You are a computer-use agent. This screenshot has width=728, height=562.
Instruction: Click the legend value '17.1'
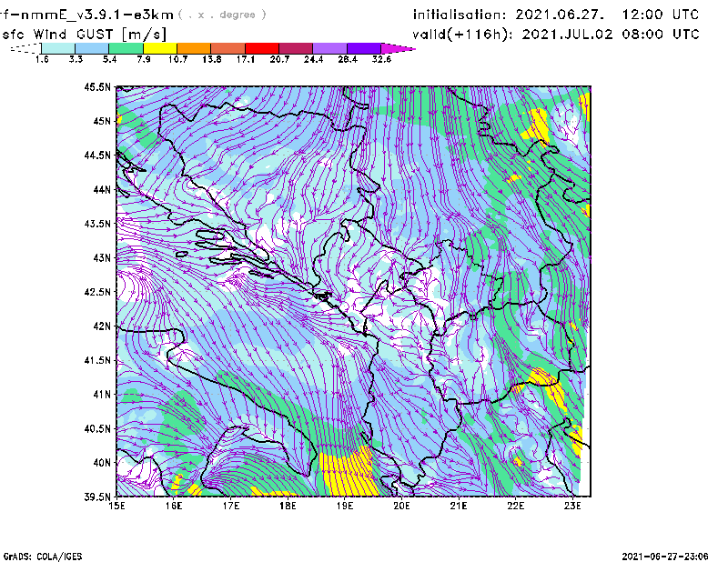coord(246,59)
